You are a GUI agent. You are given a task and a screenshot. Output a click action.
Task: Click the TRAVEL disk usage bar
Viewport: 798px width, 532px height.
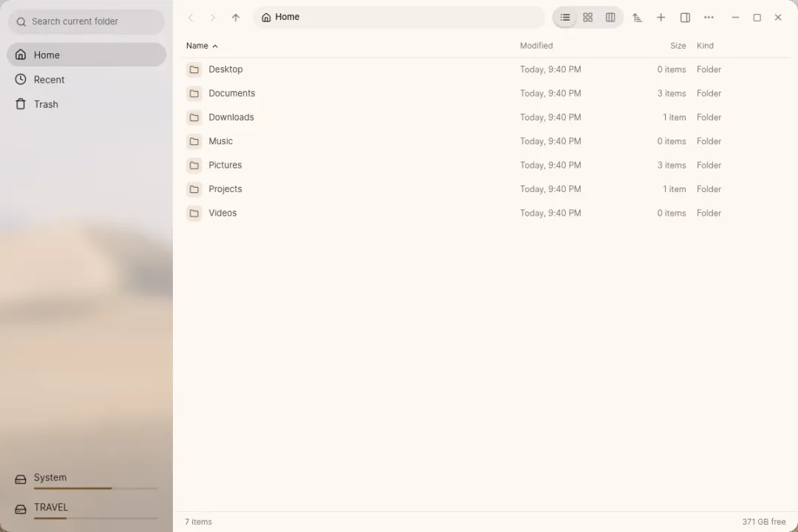tap(95, 518)
